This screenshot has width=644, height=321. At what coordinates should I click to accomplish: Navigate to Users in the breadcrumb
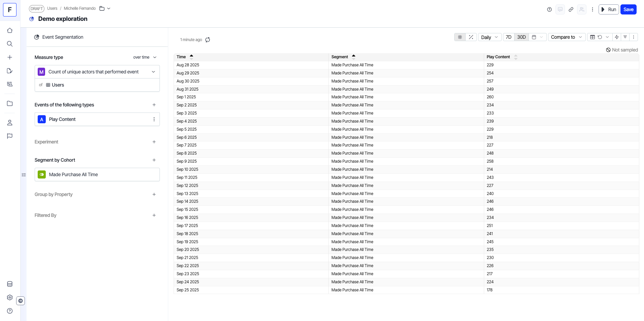pyautogui.click(x=52, y=8)
